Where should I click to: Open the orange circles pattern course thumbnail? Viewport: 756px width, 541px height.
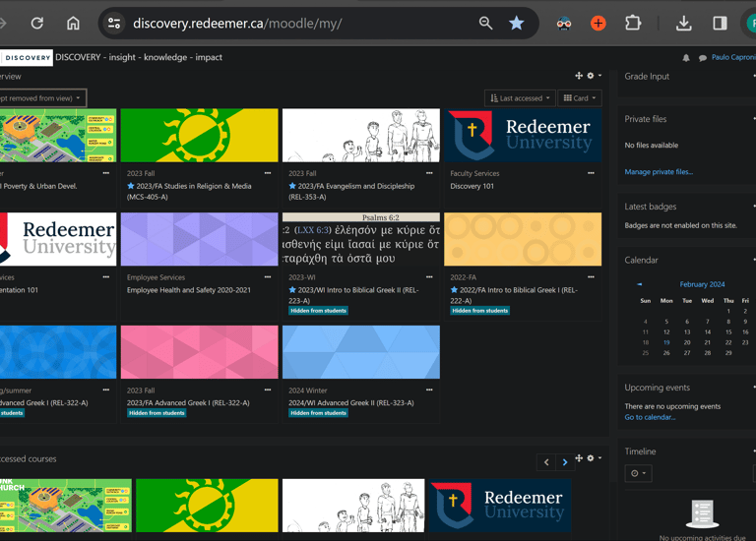523,239
